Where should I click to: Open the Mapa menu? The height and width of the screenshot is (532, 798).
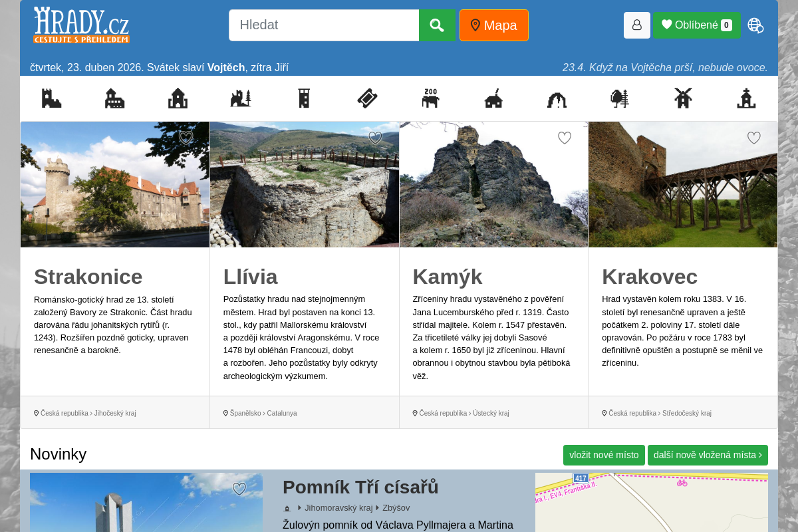click(x=493, y=25)
